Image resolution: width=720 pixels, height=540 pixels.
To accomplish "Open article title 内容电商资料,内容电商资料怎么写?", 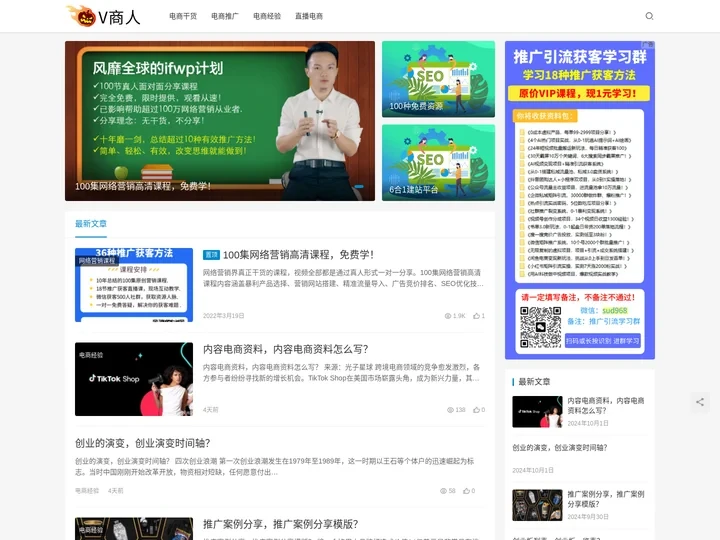I will pyautogui.click(x=286, y=349).
